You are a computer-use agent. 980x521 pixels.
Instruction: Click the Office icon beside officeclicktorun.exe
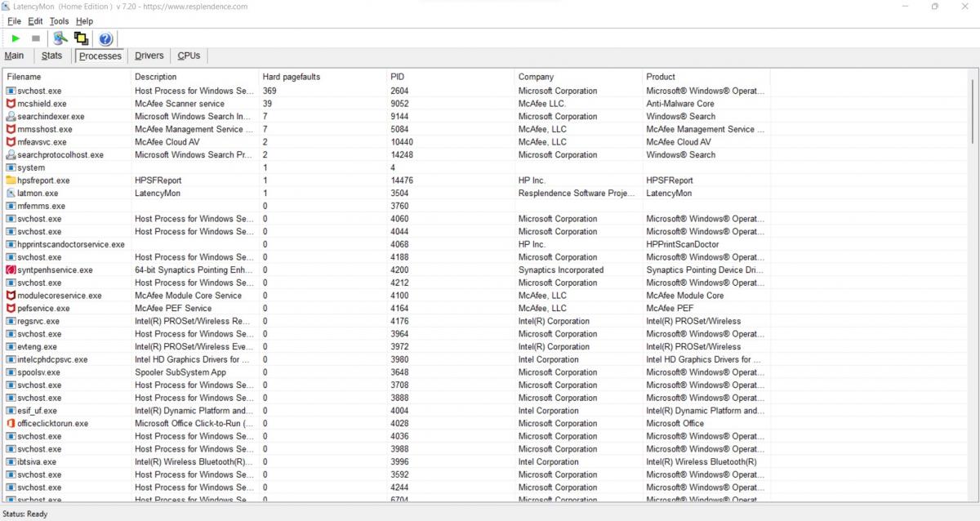pos(11,424)
